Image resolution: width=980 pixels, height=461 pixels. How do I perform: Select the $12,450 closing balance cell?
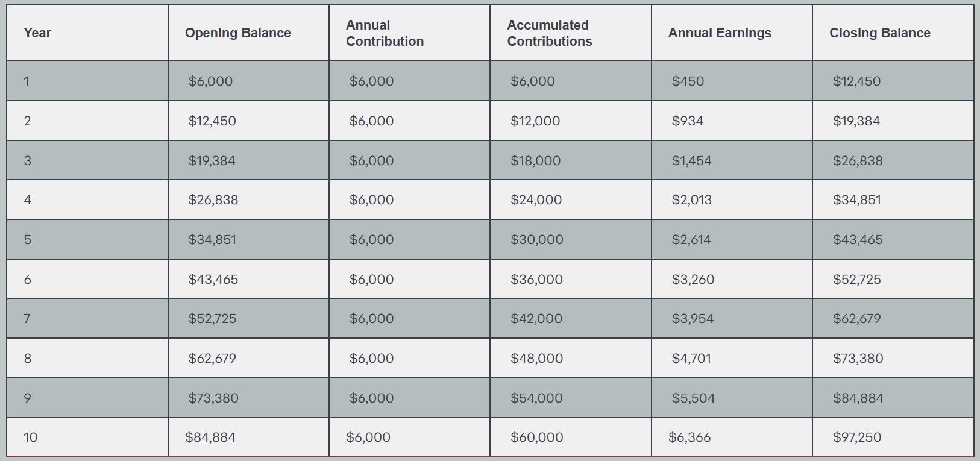[x=856, y=81]
